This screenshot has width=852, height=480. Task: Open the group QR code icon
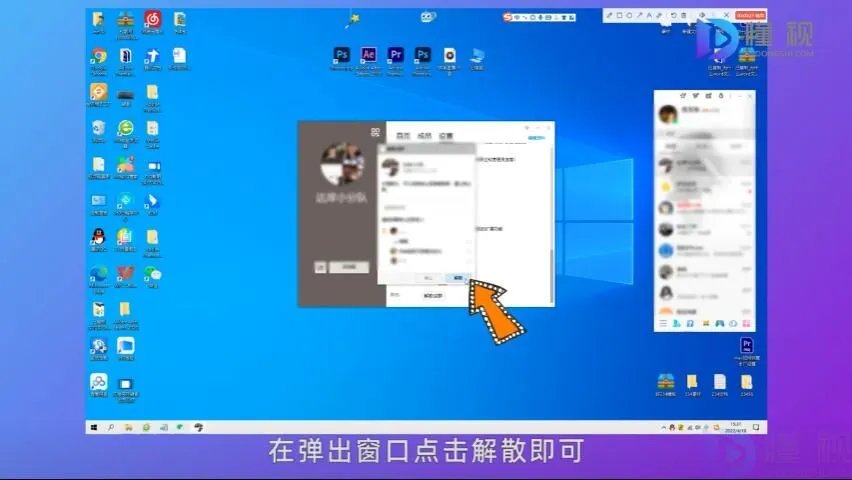375,132
